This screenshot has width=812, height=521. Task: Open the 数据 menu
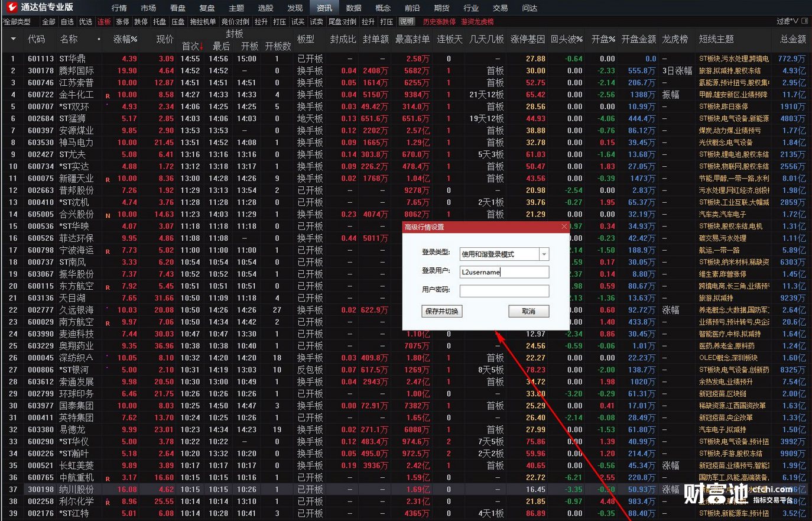(353, 8)
